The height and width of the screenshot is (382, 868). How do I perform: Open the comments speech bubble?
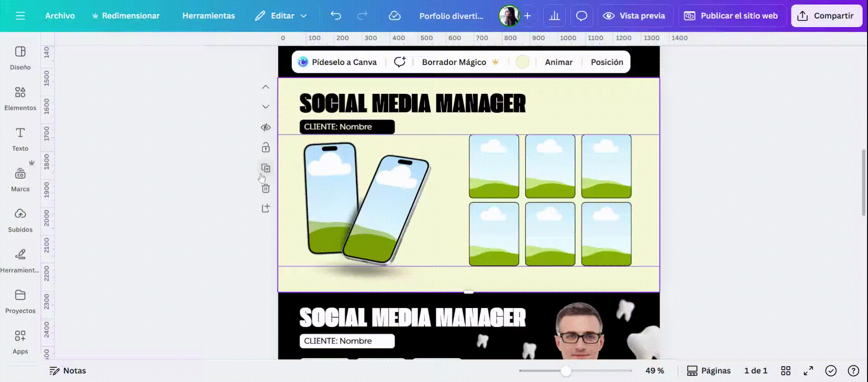point(581,16)
